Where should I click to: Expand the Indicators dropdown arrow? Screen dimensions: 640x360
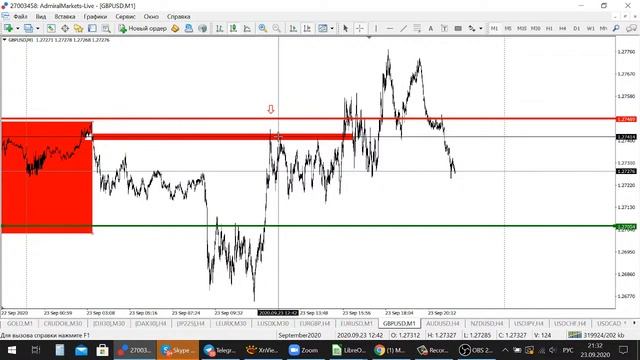332,29
